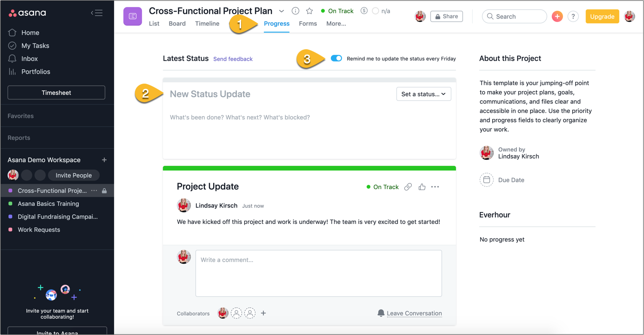Toggle the Friday status reminder switch
The image size is (644, 335).
click(336, 59)
